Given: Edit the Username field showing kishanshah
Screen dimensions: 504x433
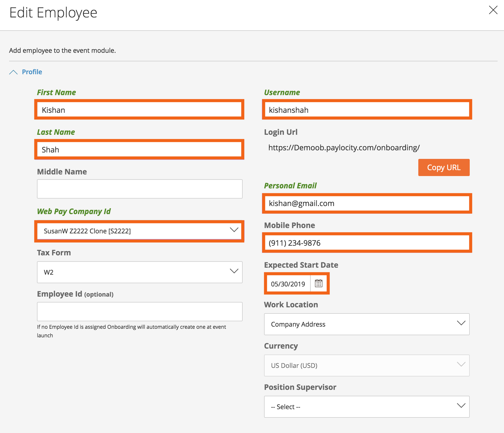Looking at the screenshot, I should coord(367,110).
